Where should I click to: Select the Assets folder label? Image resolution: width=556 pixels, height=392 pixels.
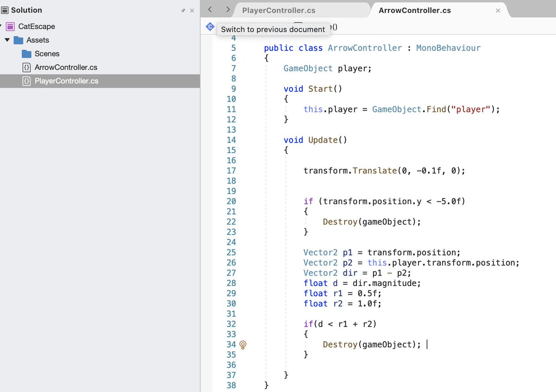pos(38,40)
